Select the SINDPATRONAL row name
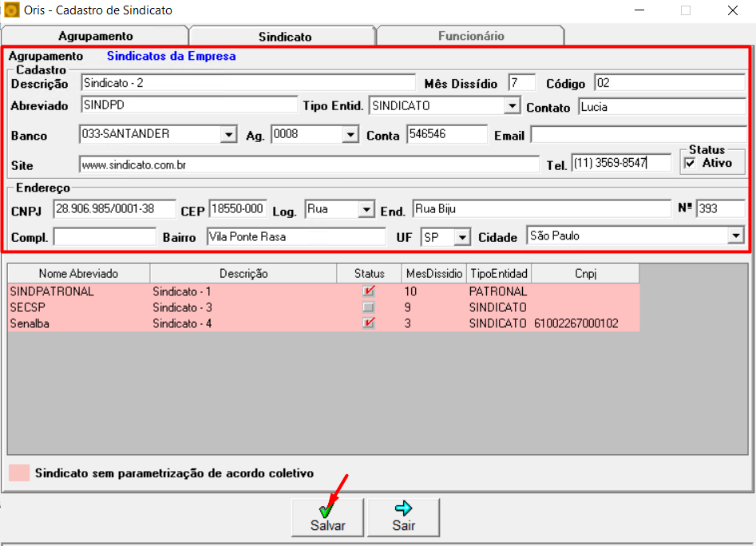Image resolution: width=756 pixels, height=546 pixels. pos(52,291)
